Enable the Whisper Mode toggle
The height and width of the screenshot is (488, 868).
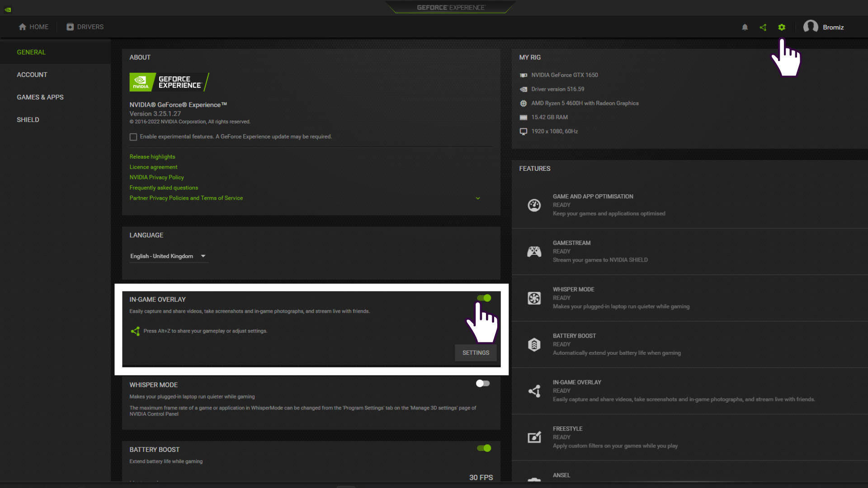click(483, 384)
